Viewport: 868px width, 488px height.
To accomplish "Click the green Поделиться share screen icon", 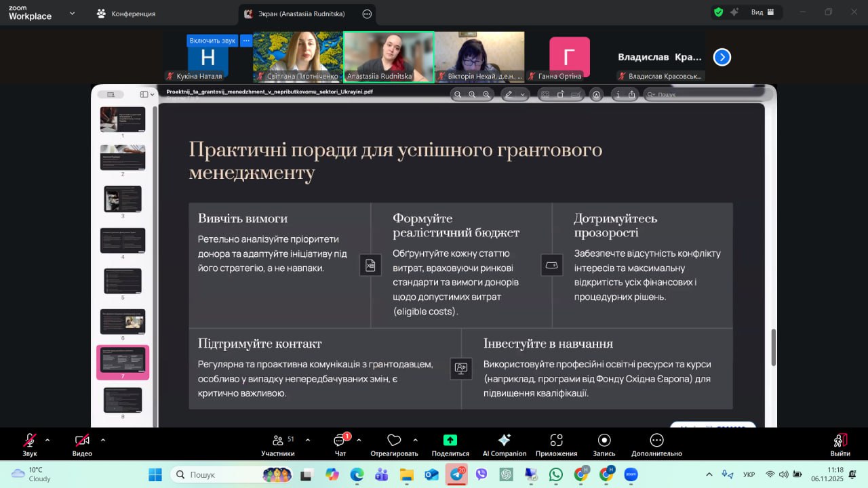I will pyautogui.click(x=450, y=441).
